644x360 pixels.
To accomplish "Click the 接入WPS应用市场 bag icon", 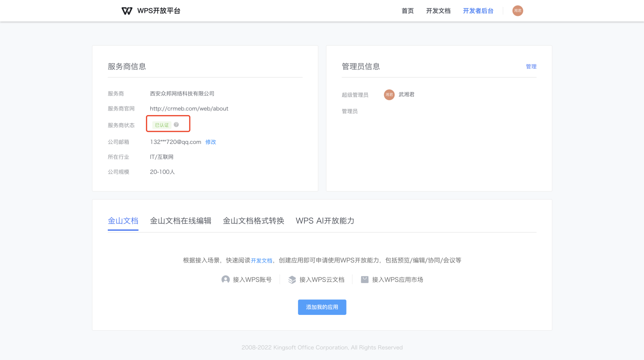I will 365,279.
